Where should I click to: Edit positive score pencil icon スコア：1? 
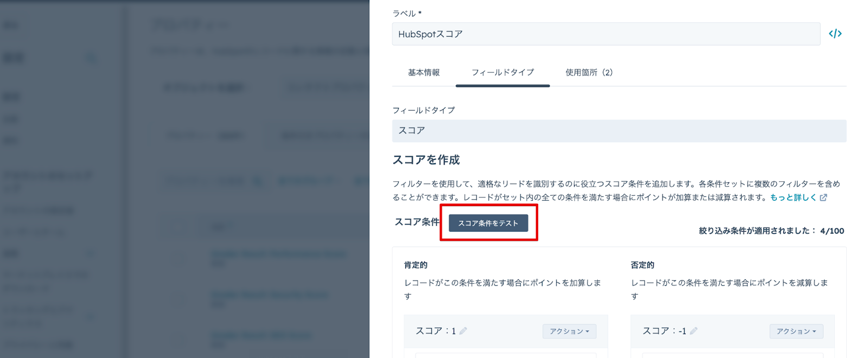(463, 331)
